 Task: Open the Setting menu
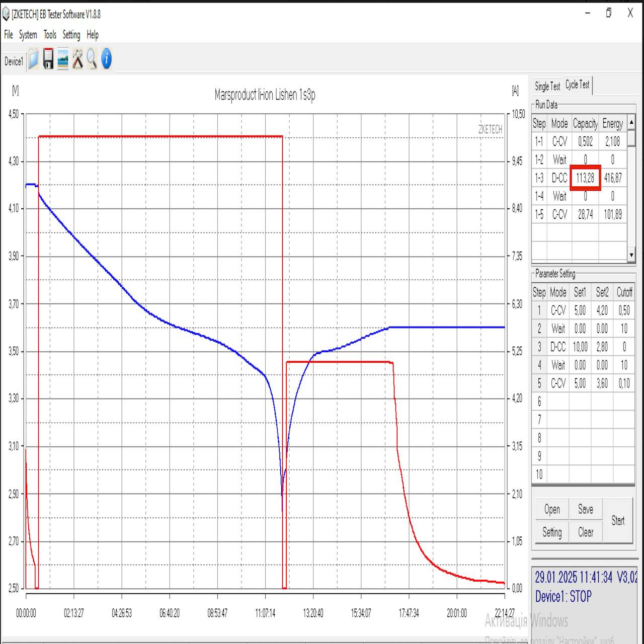pyautogui.click(x=71, y=35)
